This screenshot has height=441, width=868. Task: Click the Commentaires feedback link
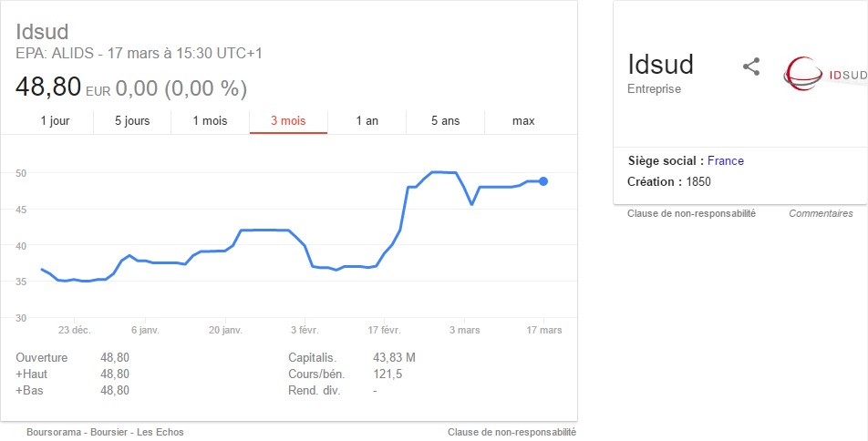coord(821,214)
